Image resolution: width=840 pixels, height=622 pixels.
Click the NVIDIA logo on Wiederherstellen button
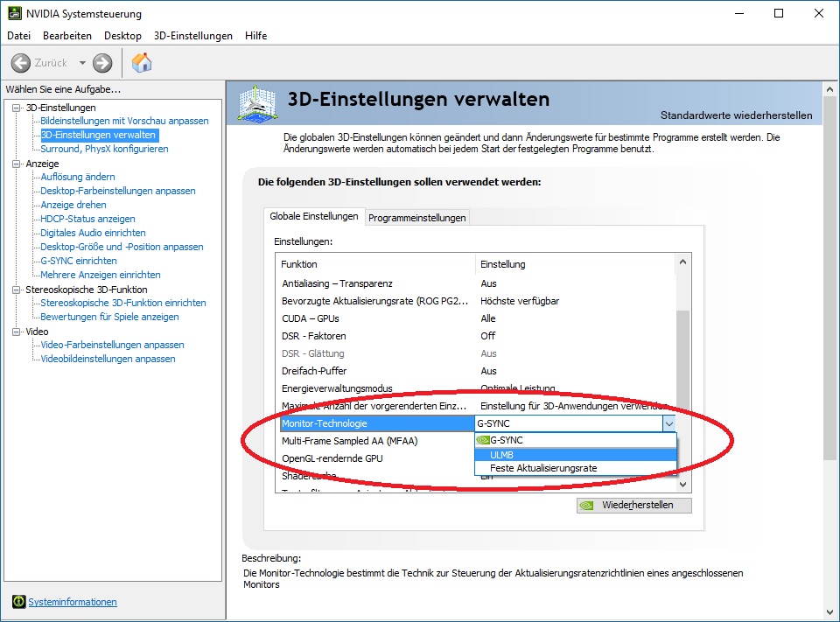click(587, 505)
